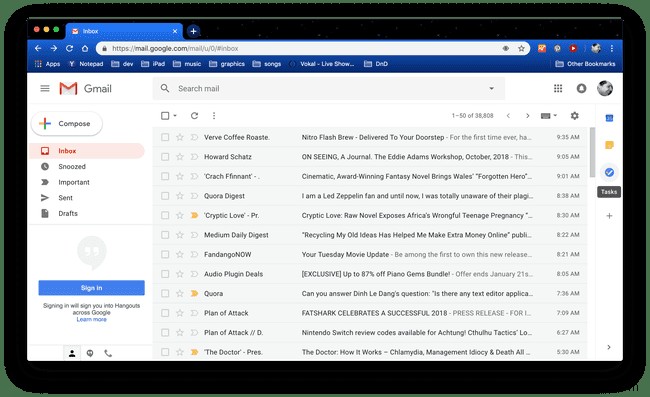Check the Quora Digest email checkbox
Screen dimensions: 650x397
click(165, 196)
